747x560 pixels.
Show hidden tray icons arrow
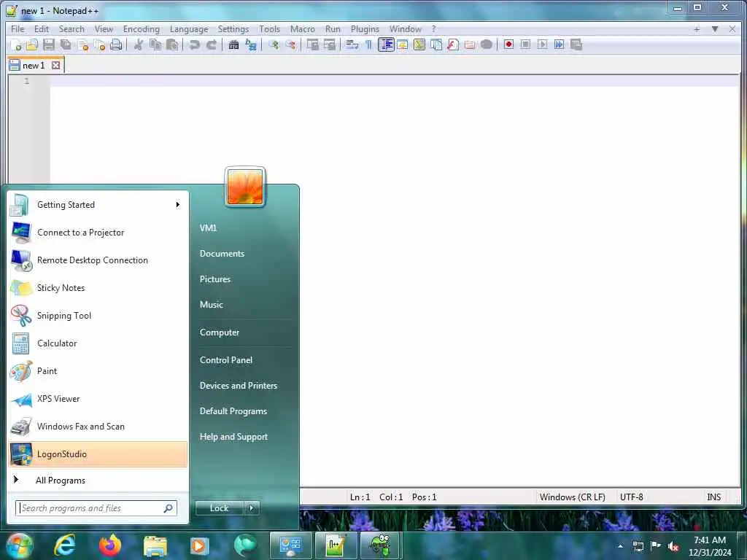(620, 546)
